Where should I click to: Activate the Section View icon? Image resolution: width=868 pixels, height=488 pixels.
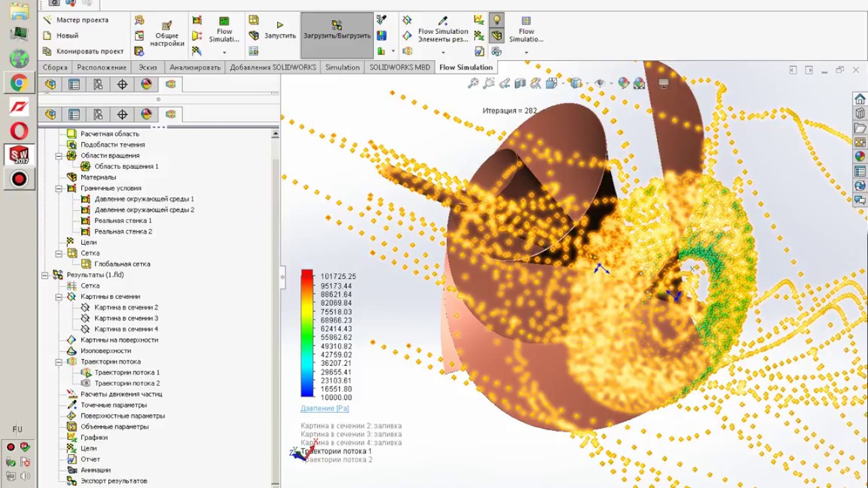(520, 83)
